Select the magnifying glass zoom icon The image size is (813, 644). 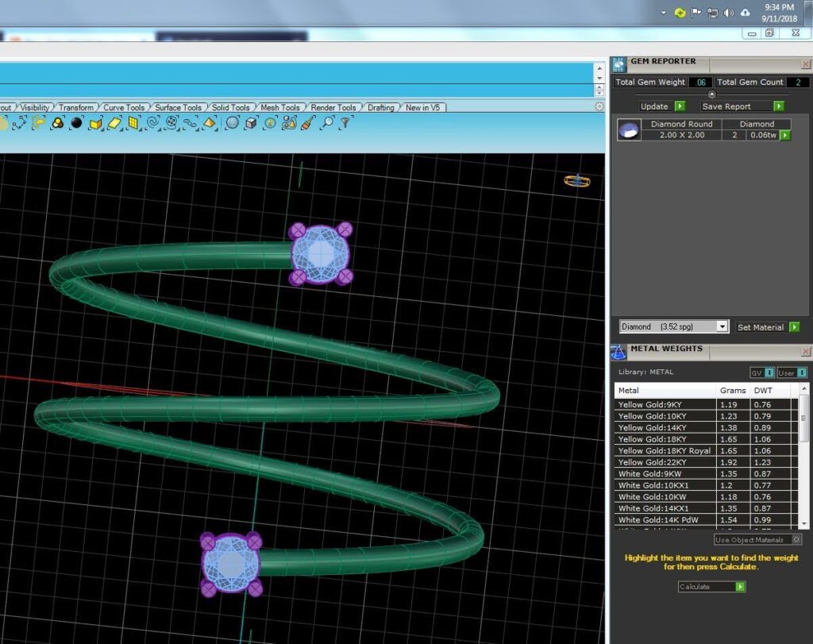(x=327, y=123)
